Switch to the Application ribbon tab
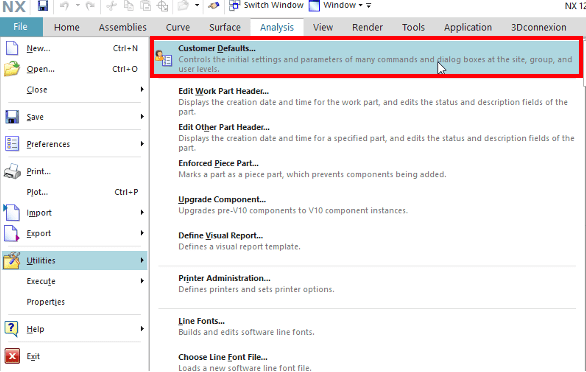This screenshot has width=586, height=372. click(468, 27)
